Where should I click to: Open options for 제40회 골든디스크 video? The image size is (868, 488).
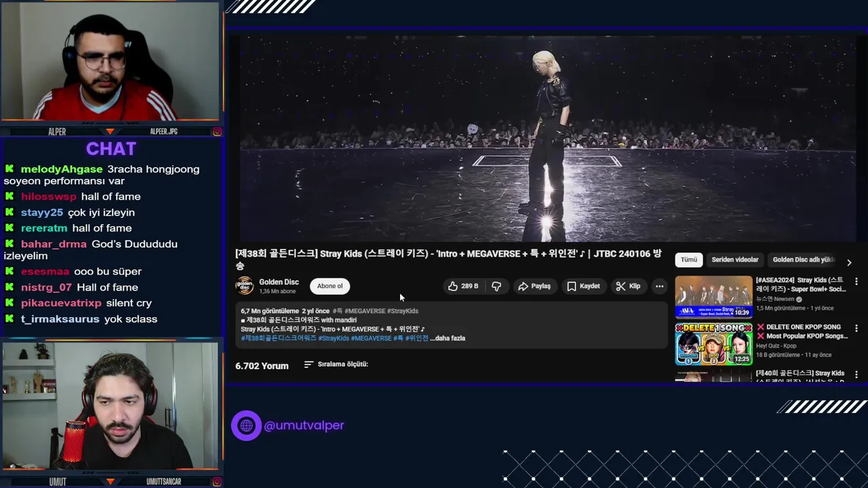click(x=856, y=374)
